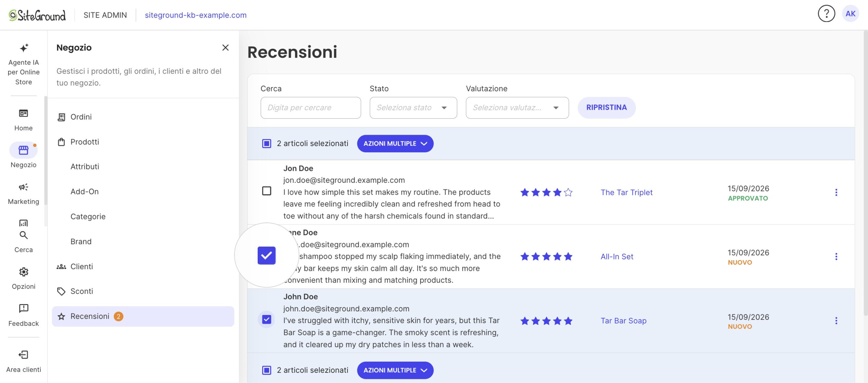Viewport: 868px width, 383px height.
Task: Open The Tar Triplet product link
Action: (626, 192)
